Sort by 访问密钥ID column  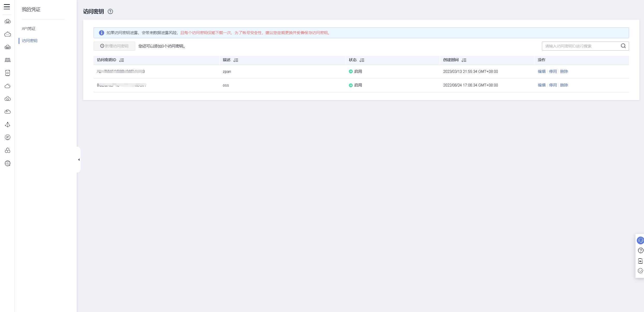click(121, 60)
